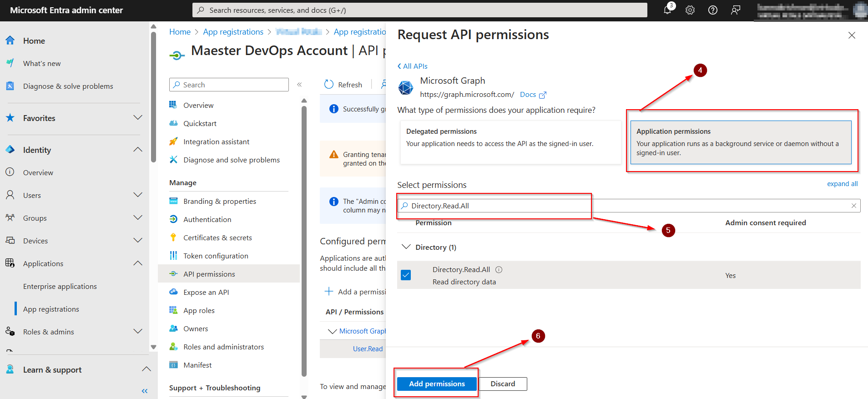868x399 pixels.
Task: Click the What's new icon
Action: point(10,63)
